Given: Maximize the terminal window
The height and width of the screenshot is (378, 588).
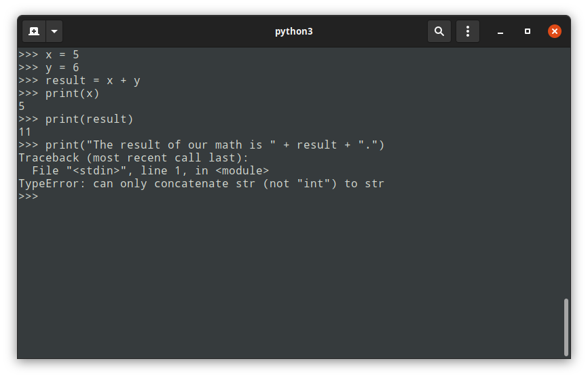Looking at the screenshot, I should click(x=528, y=31).
